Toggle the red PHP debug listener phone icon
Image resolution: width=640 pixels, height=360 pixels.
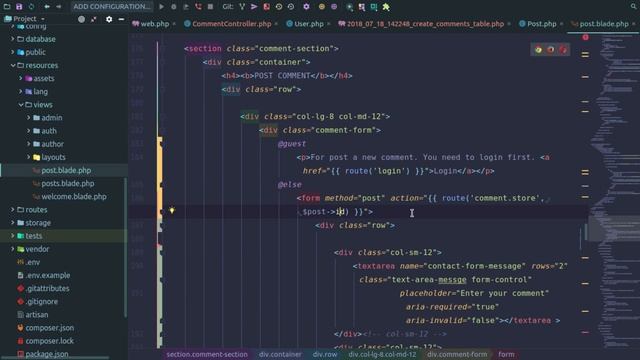pyautogui.click(x=198, y=7)
